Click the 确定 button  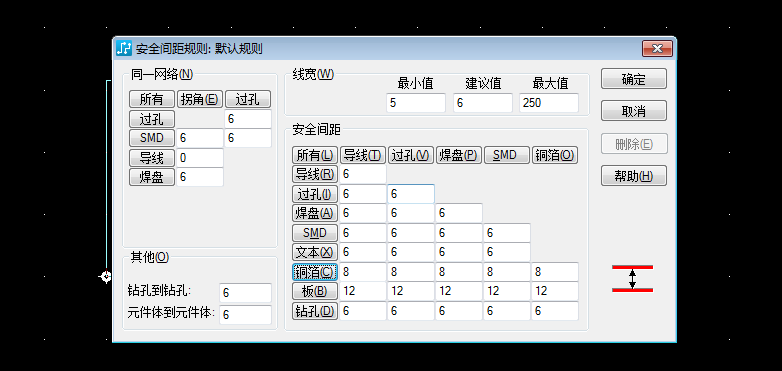click(x=633, y=79)
